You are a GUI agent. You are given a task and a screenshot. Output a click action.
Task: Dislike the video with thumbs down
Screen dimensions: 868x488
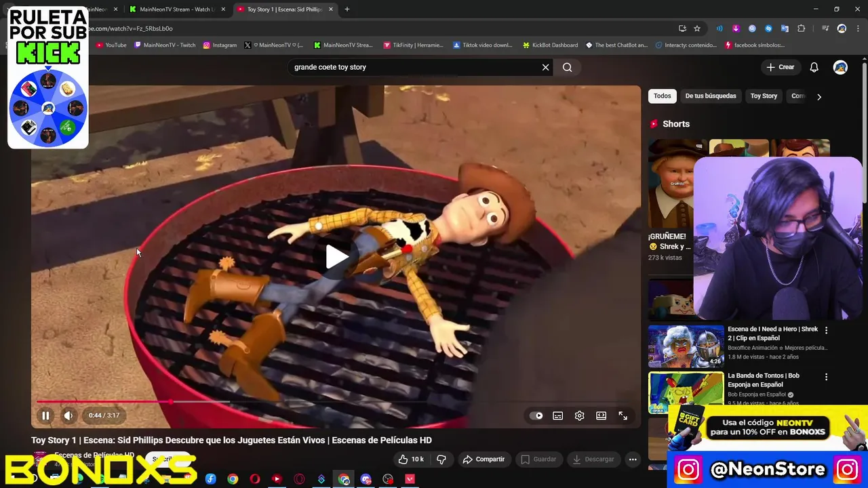[441, 459]
